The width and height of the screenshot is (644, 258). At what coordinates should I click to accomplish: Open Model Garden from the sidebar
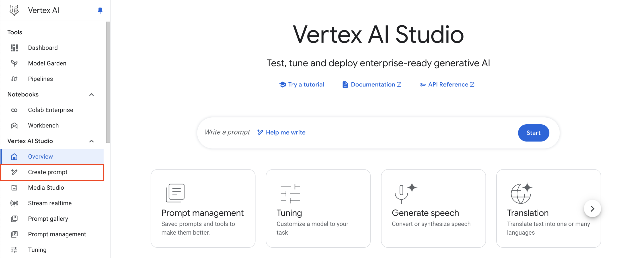tap(52, 63)
